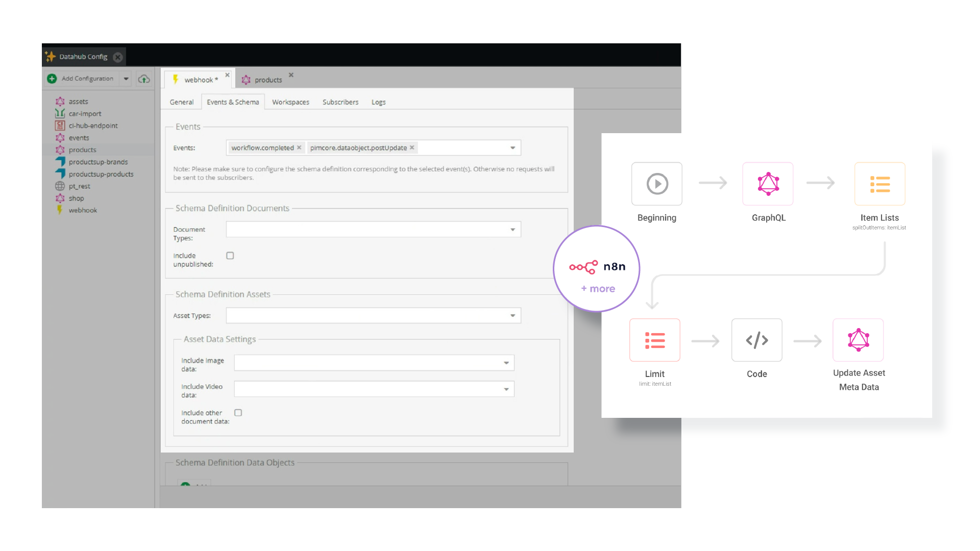Image resolution: width=980 pixels, height=551 pixels.
Task: Select the events configuration icon
Action: pyautogui.click(x=60, y=138)
